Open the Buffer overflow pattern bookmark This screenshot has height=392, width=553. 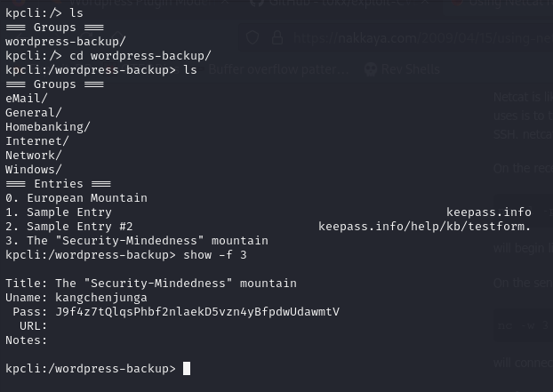(x=276, y=69)
